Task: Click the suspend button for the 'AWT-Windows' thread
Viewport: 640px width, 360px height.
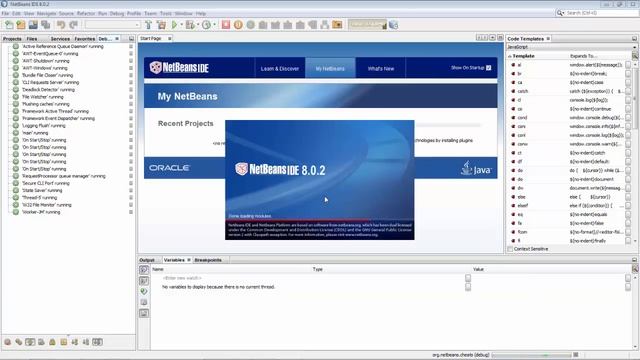Action: click(x=131, y=68)
